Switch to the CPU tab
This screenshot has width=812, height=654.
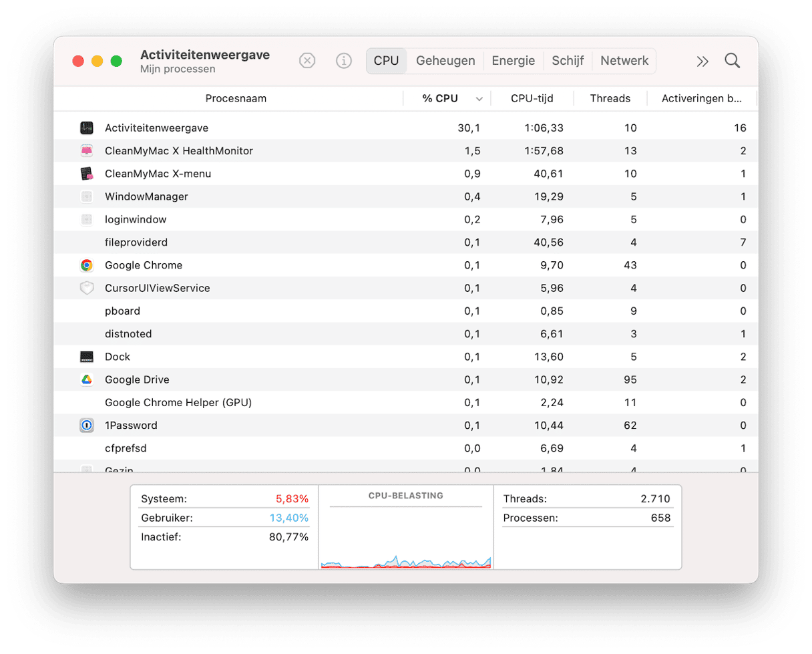tap(386, 61)
